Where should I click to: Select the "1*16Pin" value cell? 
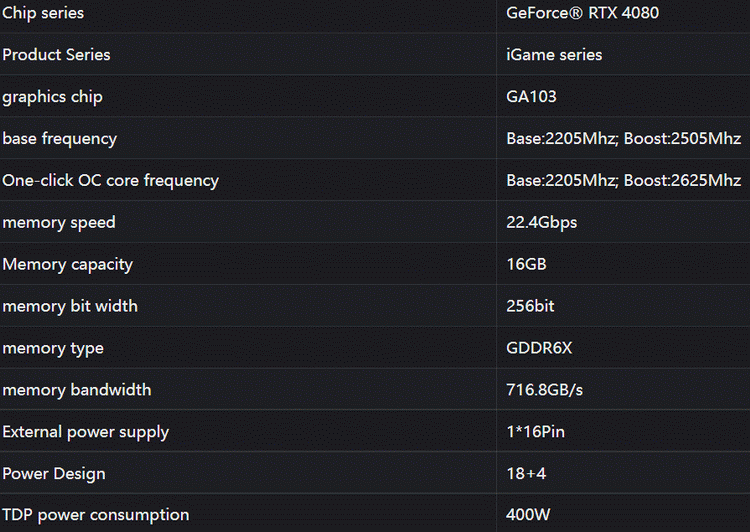pyautogui.click(x=536, y=432)
